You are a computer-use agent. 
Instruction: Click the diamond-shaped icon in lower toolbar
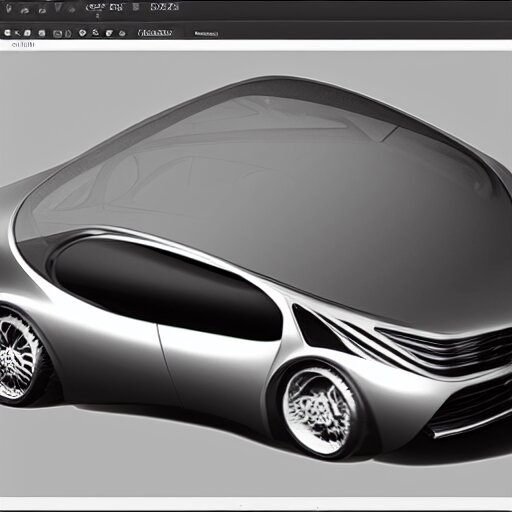(82, 33)
